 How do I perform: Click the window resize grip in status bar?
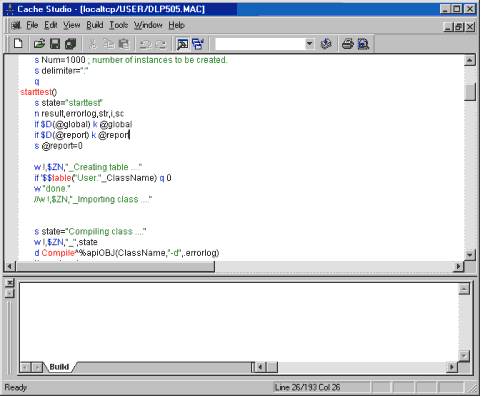click(x=472, y=388)
